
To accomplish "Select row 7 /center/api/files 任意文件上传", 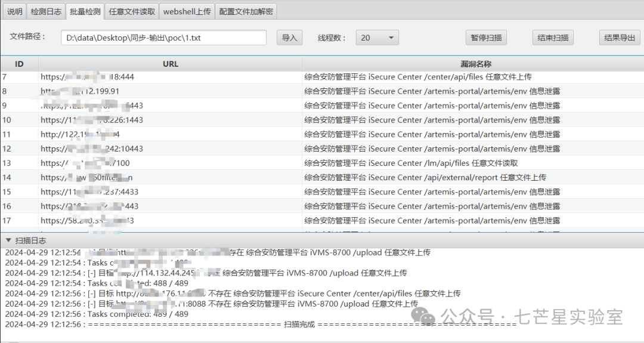I will 322,77.
